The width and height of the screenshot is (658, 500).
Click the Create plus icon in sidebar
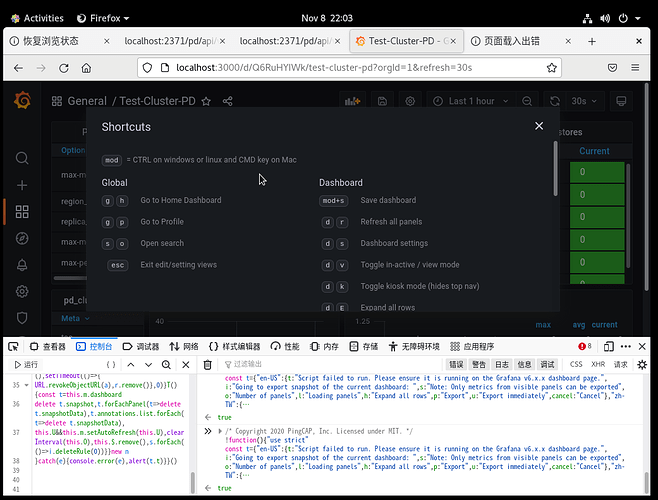coord(22,185)
